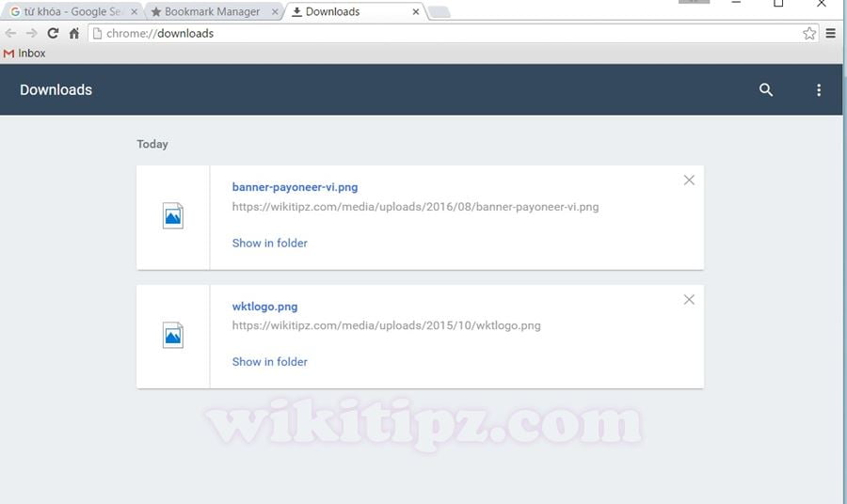Open the banner-payoneer-vi.png file link

(295, 187)
